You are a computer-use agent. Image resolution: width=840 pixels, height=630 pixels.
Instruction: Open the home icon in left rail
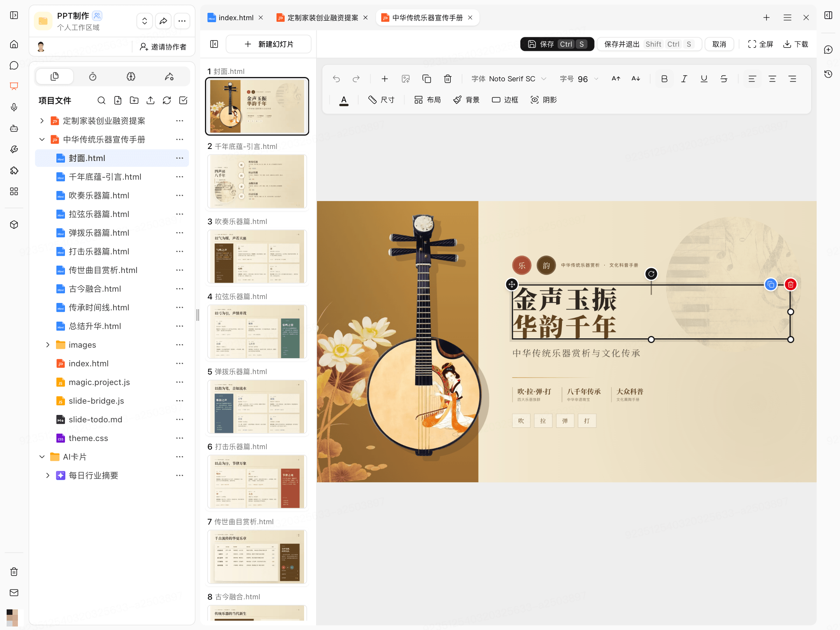click(x=14, y=44)
